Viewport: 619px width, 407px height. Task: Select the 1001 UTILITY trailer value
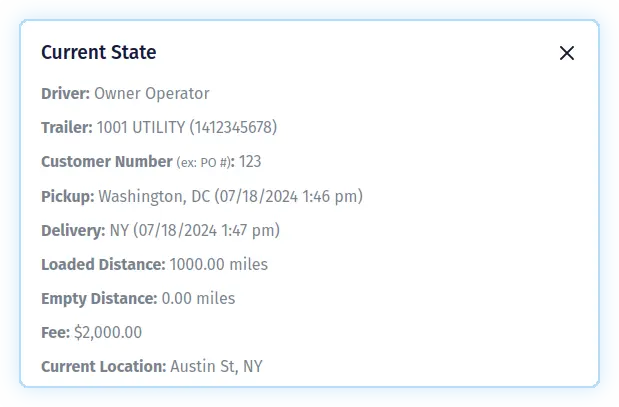[187, 128]
